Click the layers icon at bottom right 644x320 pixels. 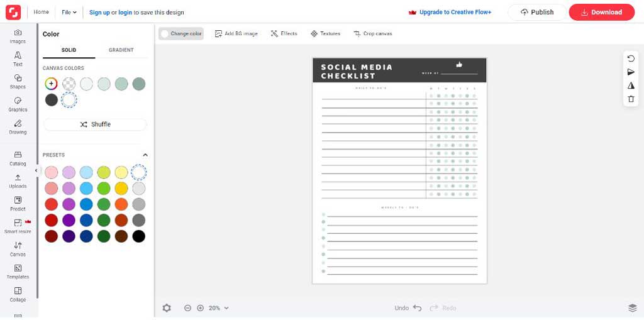[x=632, y=307]
